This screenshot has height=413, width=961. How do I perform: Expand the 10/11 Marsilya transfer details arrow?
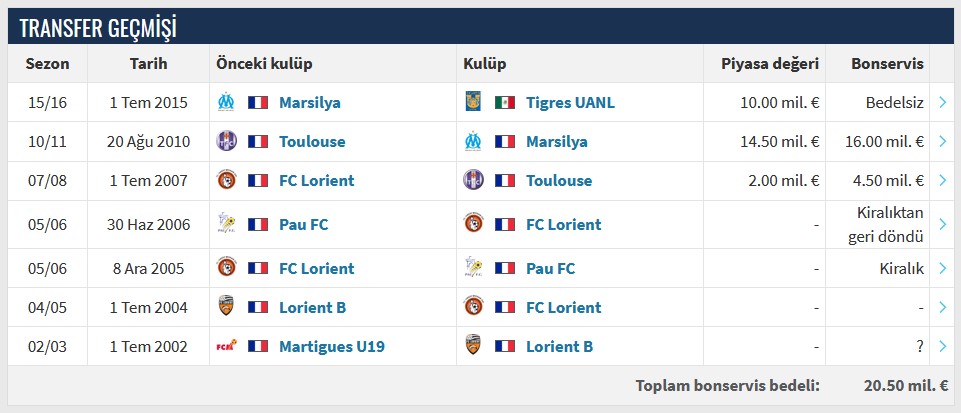pos(943,141)
